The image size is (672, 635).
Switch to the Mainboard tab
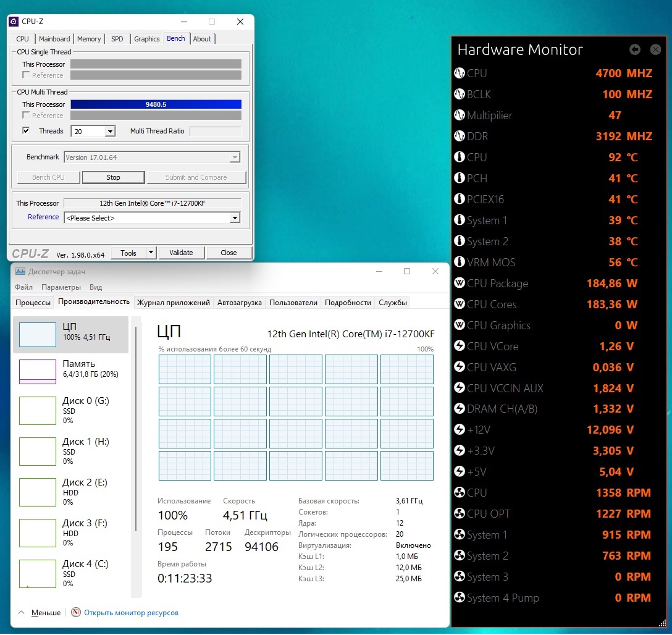(x=54, y=39)
